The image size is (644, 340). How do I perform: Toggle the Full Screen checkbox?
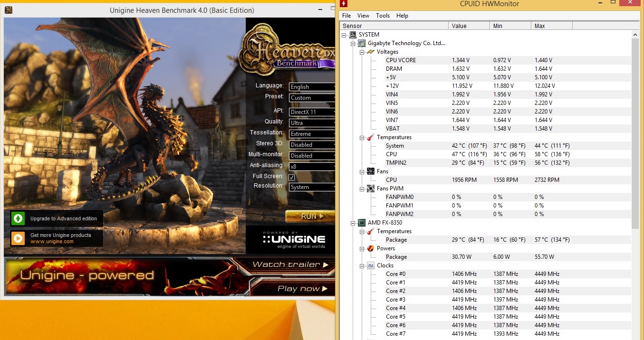[x=292, y=177]
